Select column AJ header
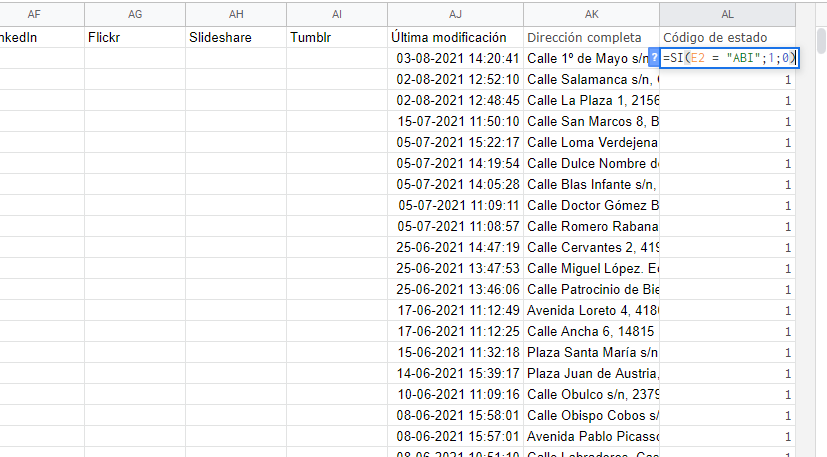Viewport: 827px width, 457px height. [x=455, y=15]
